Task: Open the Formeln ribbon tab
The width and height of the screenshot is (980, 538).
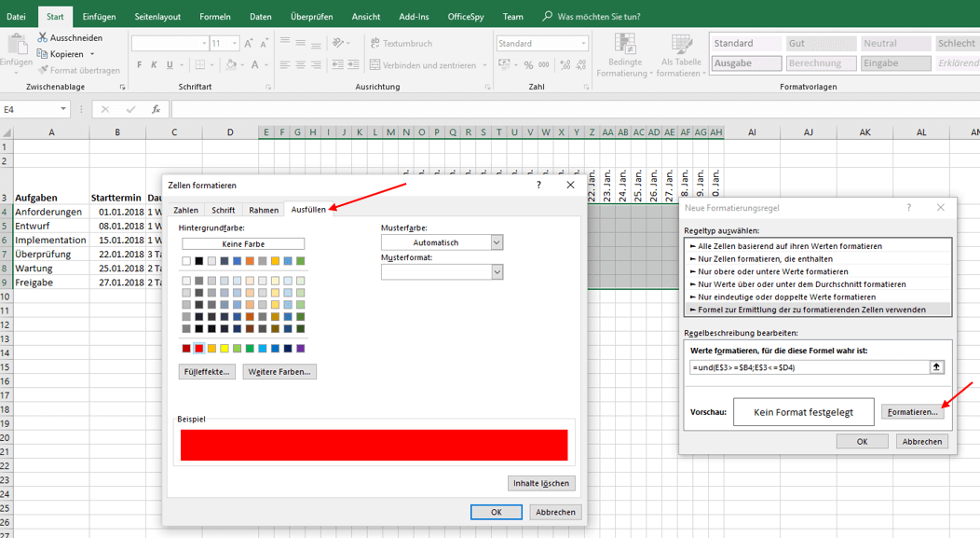Action: 214,17
